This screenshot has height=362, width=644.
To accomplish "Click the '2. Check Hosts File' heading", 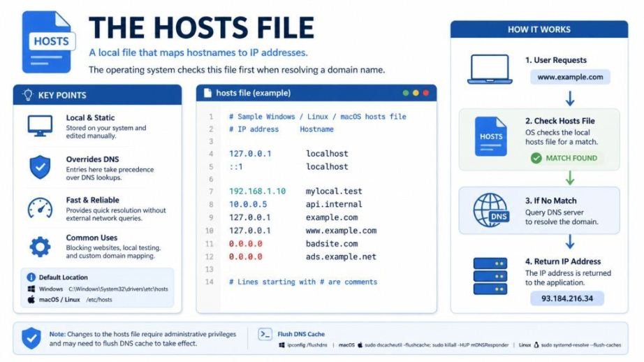I will [x=559, y=121].
